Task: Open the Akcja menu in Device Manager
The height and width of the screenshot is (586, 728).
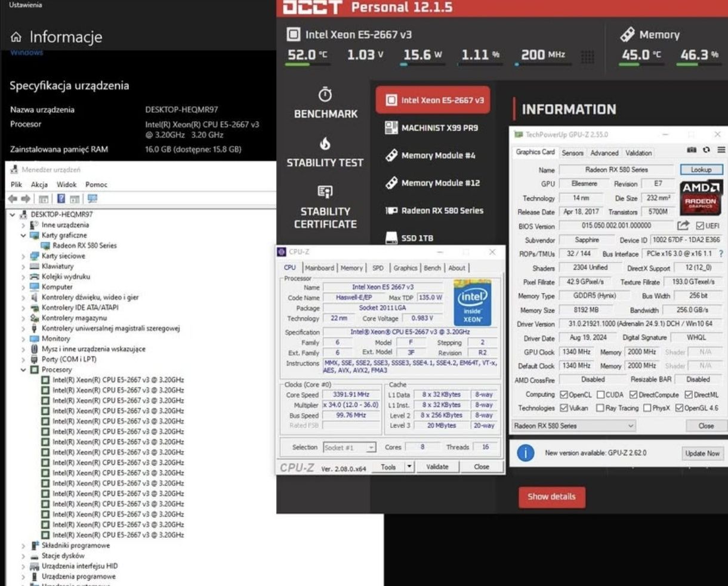Action: point(39,184)
